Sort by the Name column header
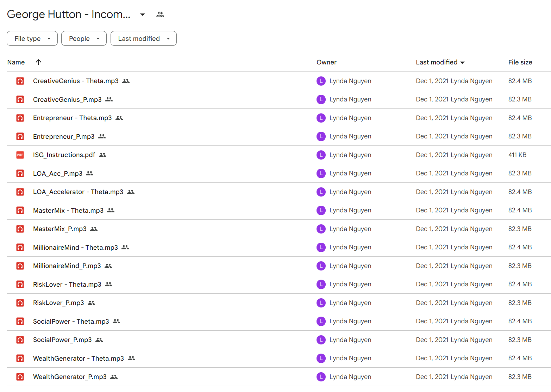The width and height of the screenshot is (551, 392). (x=16, y=62)
